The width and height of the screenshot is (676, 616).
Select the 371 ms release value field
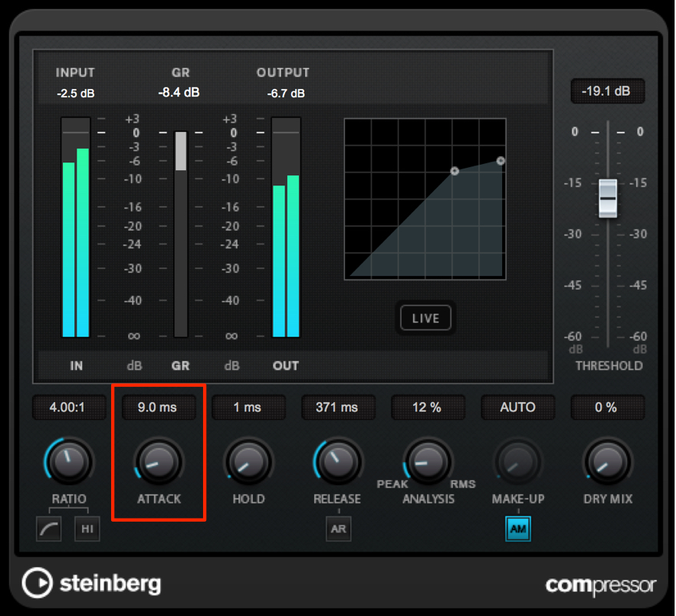tap(338, 408)
